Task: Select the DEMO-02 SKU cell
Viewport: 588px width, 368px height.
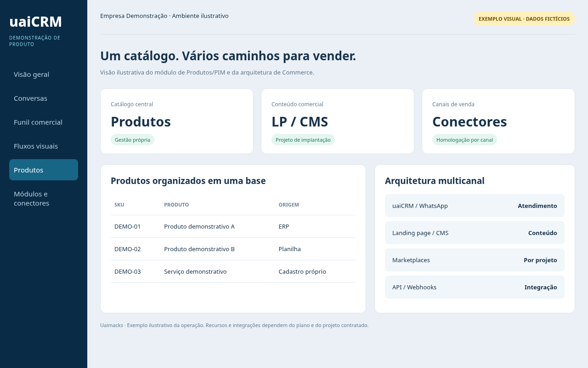Action: pyautogui.click(x=128, y=249)
